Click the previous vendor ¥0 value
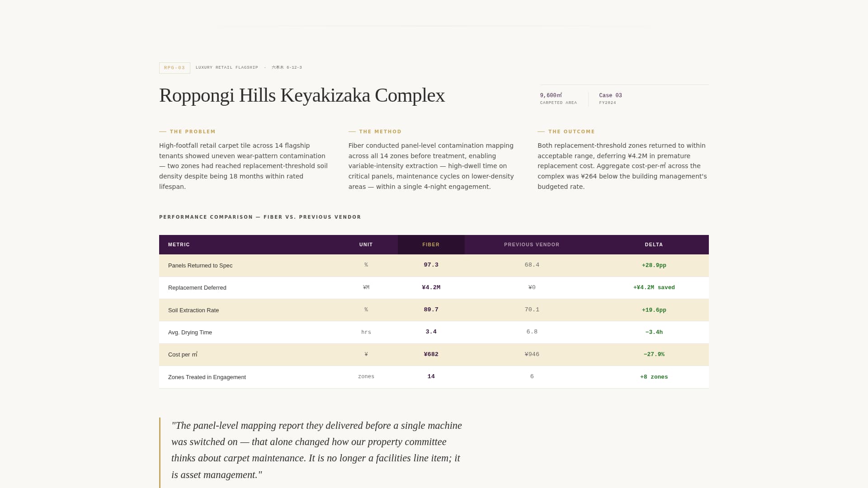Viewport: 868px width, 488px height. 532,287
